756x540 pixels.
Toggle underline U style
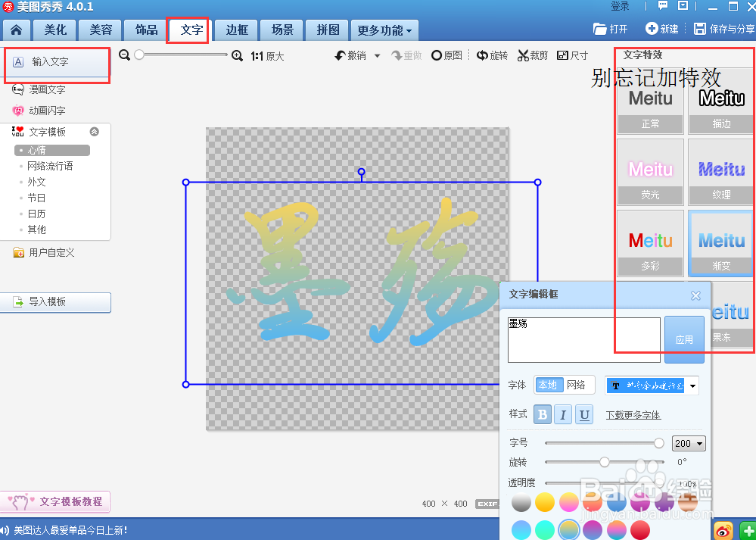click(584, 414)
